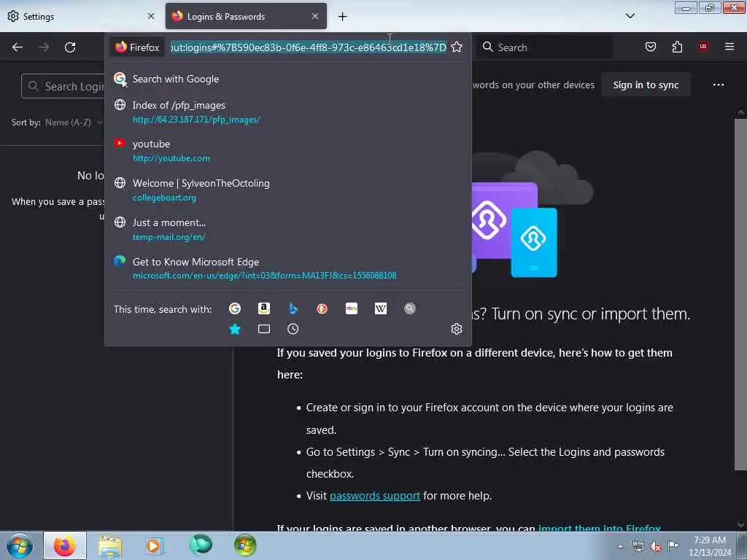The image size is (747, 560).
Task: Click the Sign in to sync button
Action: pyautogui.click(x=646, y=85)
